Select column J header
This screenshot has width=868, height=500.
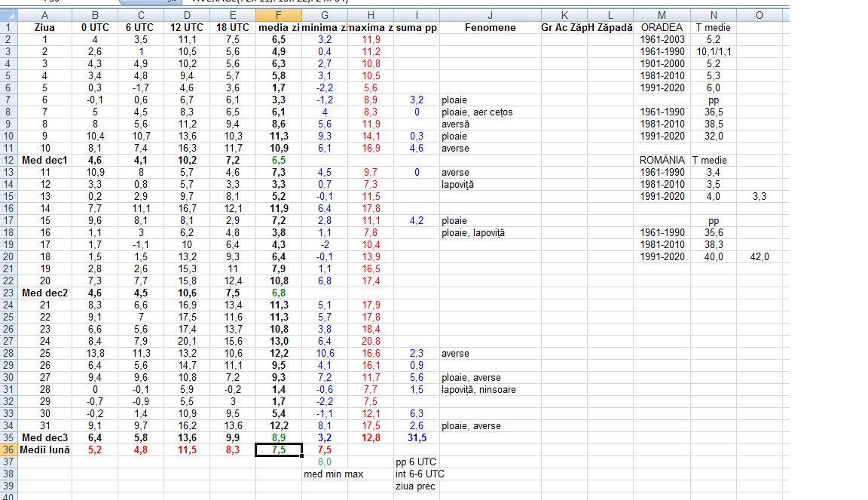pos(490,16)
